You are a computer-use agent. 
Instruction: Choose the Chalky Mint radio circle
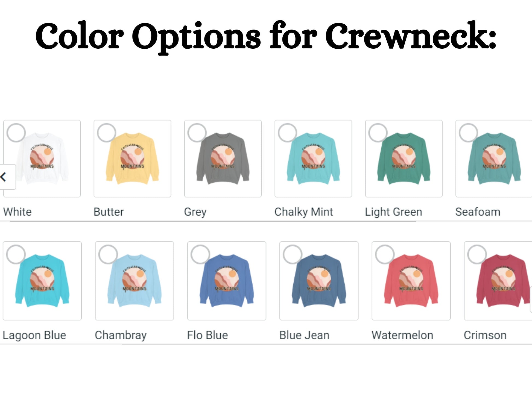click(x=288, y=133)
